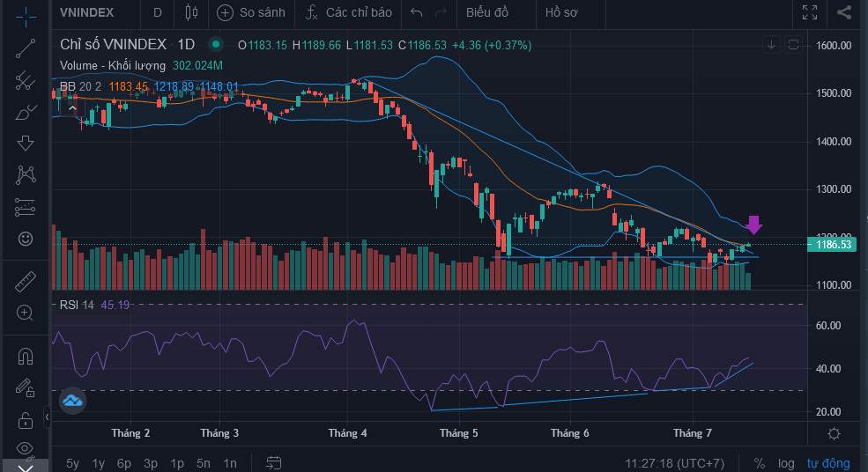The width and height of the screenshot is (868, 472).
Task: Open the candlestick chart style selector
Action: coord(192,12)
